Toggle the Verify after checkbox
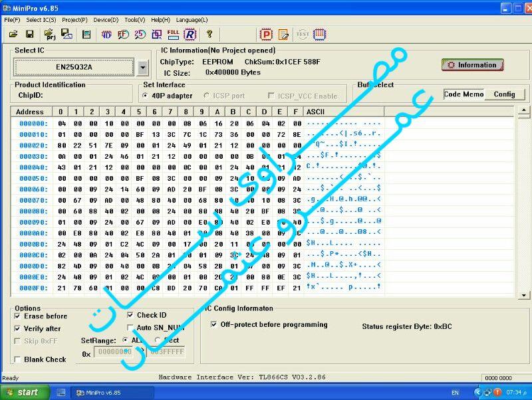This screenshot has width=532, height=400. pyautogui.click(x=17, y=328)
